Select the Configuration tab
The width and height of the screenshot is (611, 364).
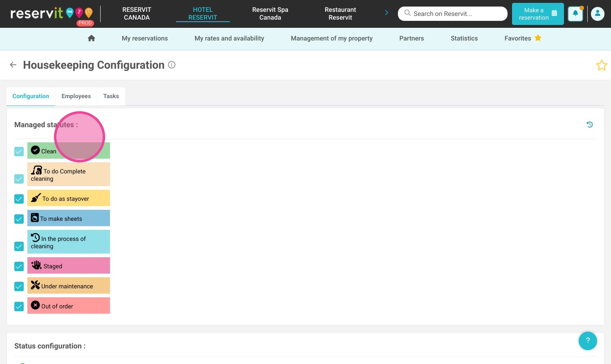pos(31,96)
